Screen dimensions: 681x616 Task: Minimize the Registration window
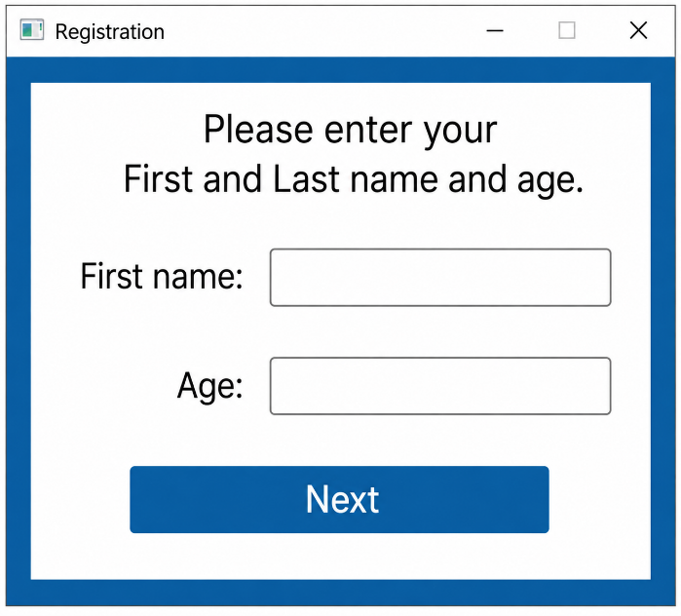[495, 30]
